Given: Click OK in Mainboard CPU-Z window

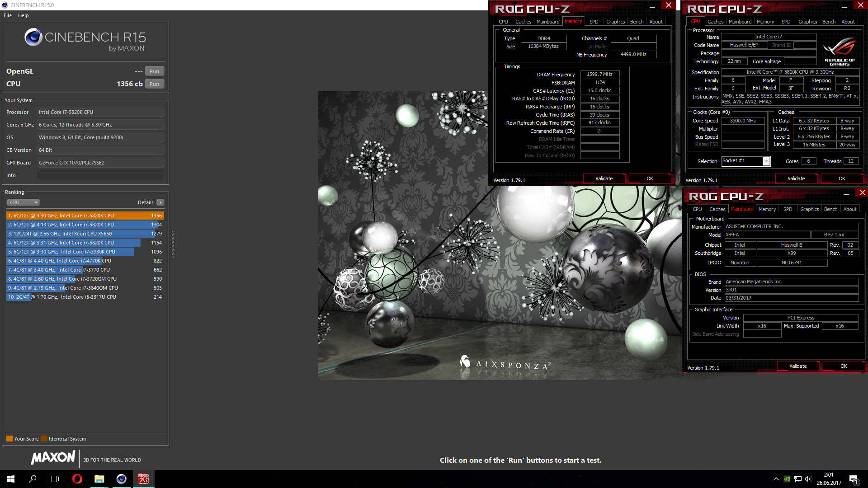Looking at the screenshot, I should pyautogui.click(x=844, y=366).
